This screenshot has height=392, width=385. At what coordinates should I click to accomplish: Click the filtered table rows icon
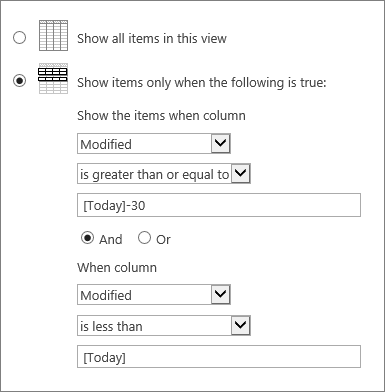coord(53,78)
